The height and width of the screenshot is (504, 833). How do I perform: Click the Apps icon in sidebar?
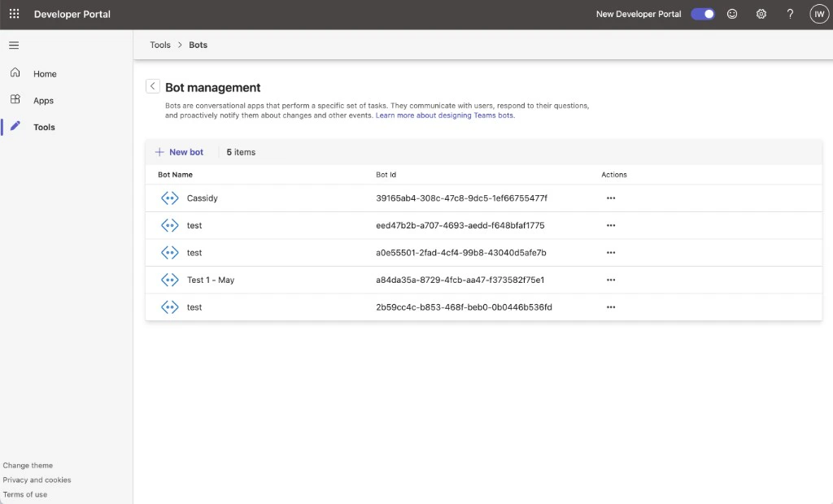click(15, 99)
